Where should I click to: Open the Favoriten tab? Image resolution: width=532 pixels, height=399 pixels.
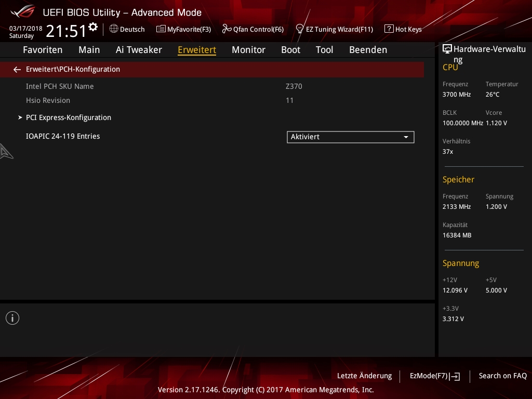click(x=43, y=50)
